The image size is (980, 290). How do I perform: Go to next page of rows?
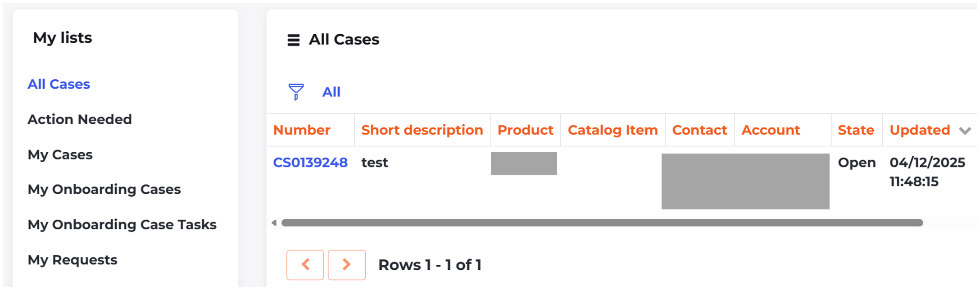point(346,265)
